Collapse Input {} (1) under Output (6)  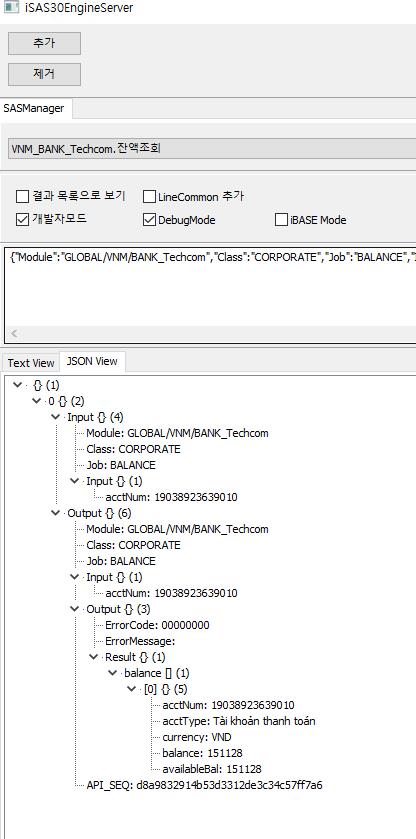[x=75, y=577]
